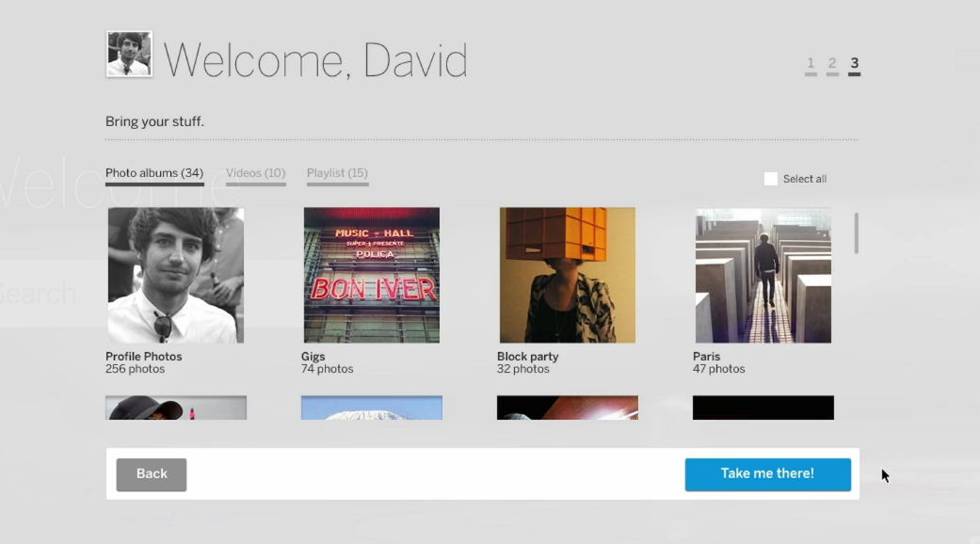Click the Block party album title
The image size is (980, 544).
click(528, 357)
